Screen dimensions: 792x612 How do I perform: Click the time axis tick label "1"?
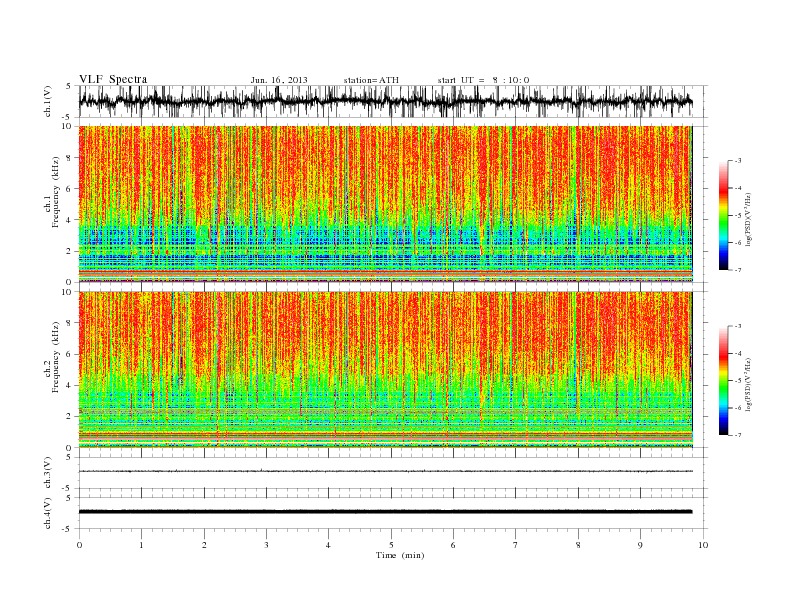142,545
